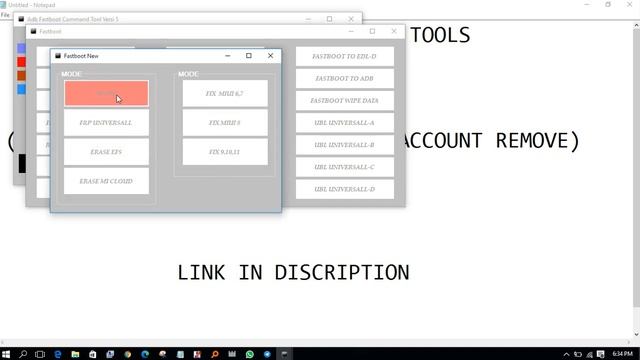Open the Notepad File menu

pos(5,15)
